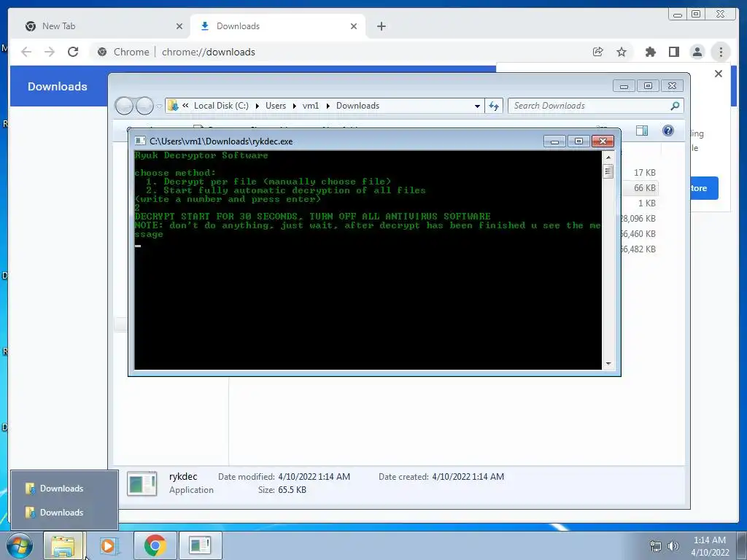This screenshot has height=560, width=747.
Task: Select first Downloads entry in taskbar preview
Action: click(x=64, y=489)
